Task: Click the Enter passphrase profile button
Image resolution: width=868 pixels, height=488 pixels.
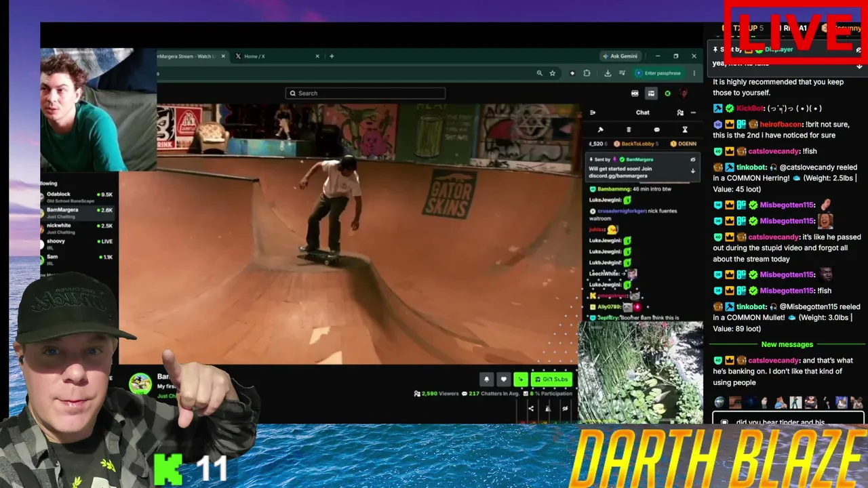Action: (x=657, y=73)
